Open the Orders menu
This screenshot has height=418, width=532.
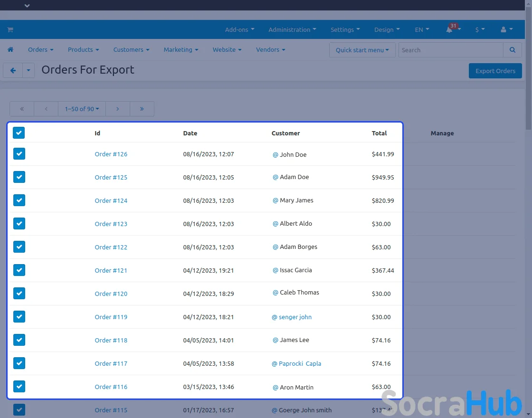pos(40,50)
